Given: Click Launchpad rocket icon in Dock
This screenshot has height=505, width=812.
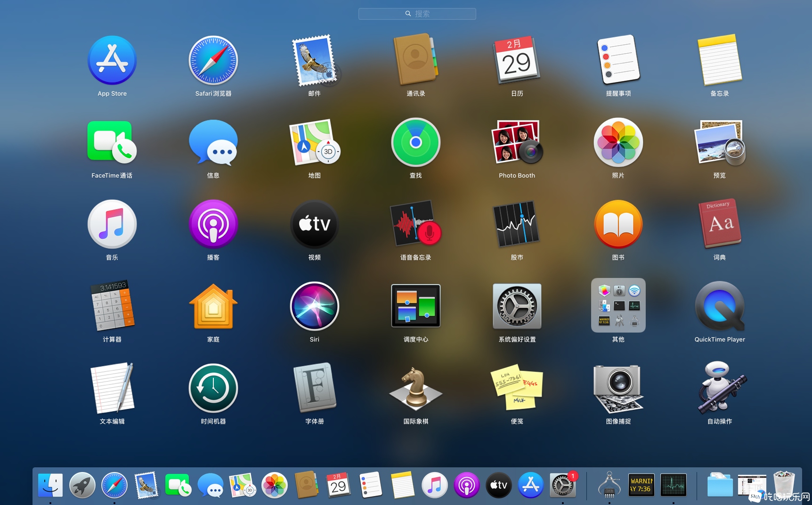Looking at the screenshot, I should 82,485.
